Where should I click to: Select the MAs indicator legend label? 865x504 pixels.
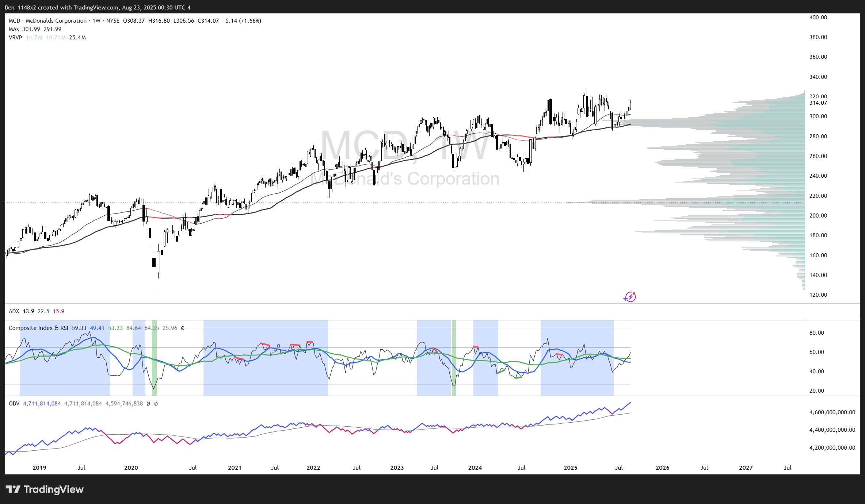pyautogui.click(x=14, y=29)
